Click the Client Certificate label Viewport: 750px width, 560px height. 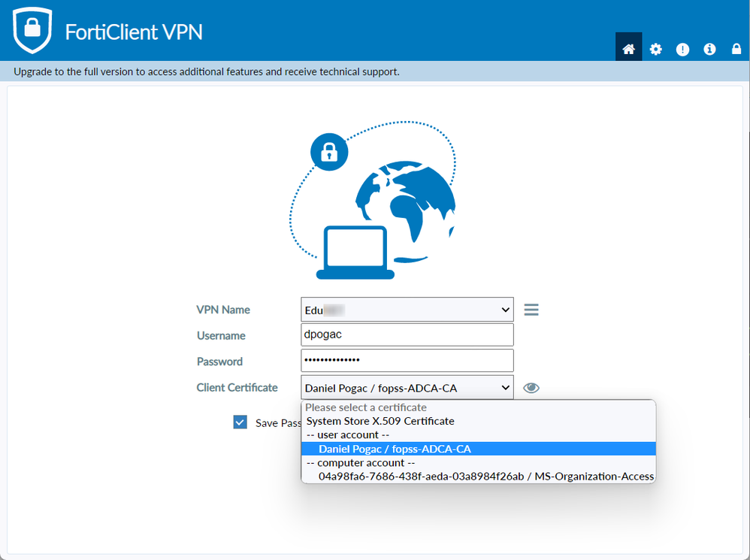tap(237, 387)
